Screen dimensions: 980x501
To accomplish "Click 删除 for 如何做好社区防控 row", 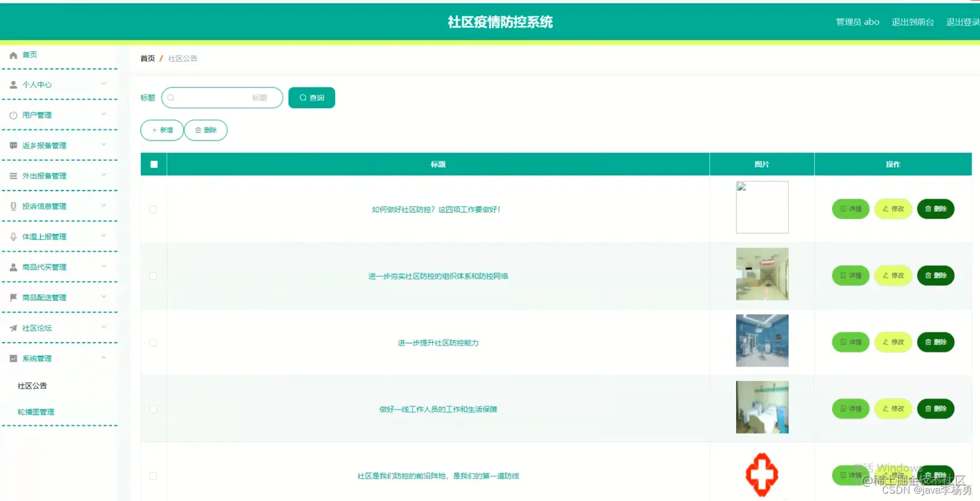I will click(x=936, y=209).
